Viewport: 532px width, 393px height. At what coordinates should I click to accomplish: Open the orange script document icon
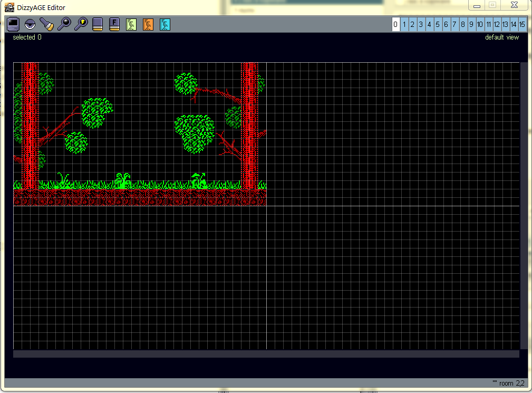[148, 24]
